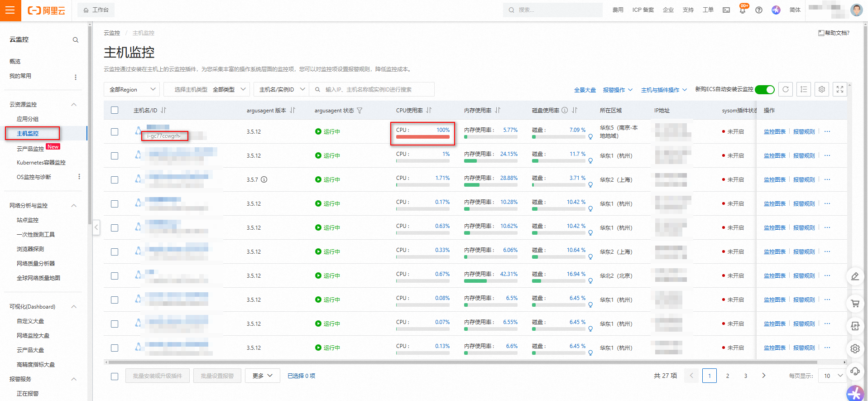This screenshot has height=401, width=868.
Task: Open the floating shopping cart icon
Action: pos(855,304)
